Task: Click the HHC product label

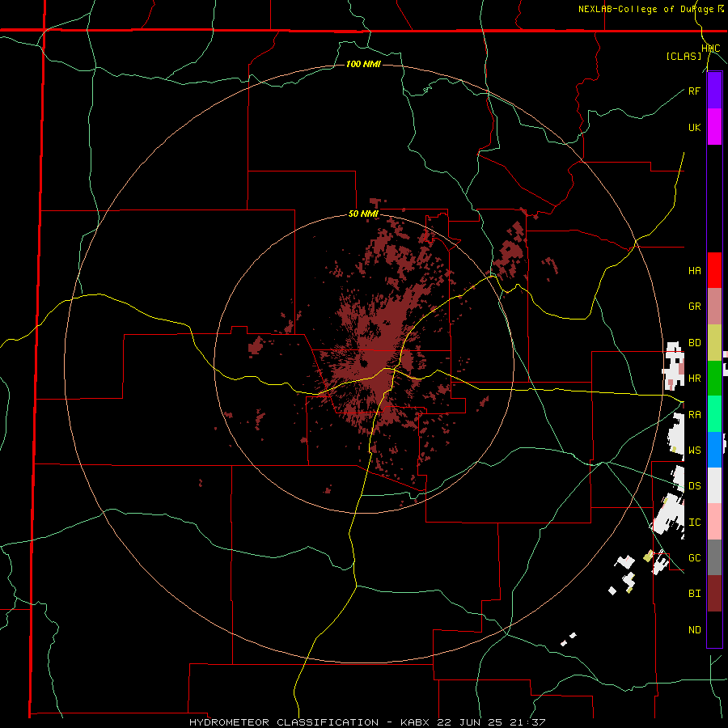Action: click(x=710, y=49)
